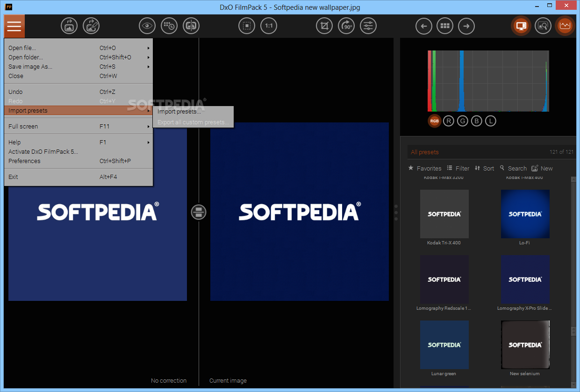Select Save image As... menu item
The width and height of the screenshot is (580, 392).
tap(79, 66)
